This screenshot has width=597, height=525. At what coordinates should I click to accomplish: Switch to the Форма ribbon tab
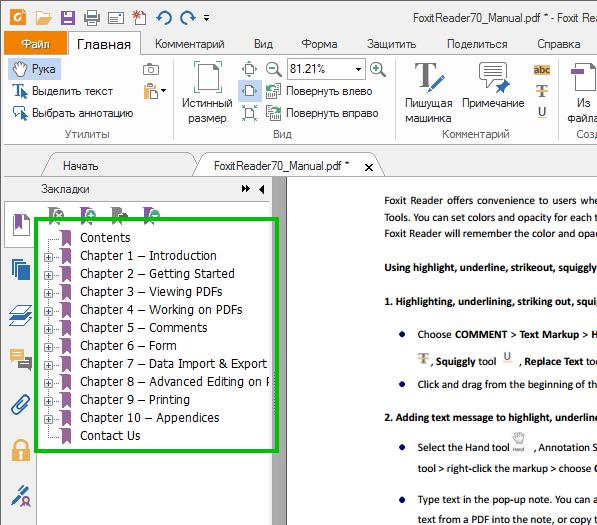319,44
